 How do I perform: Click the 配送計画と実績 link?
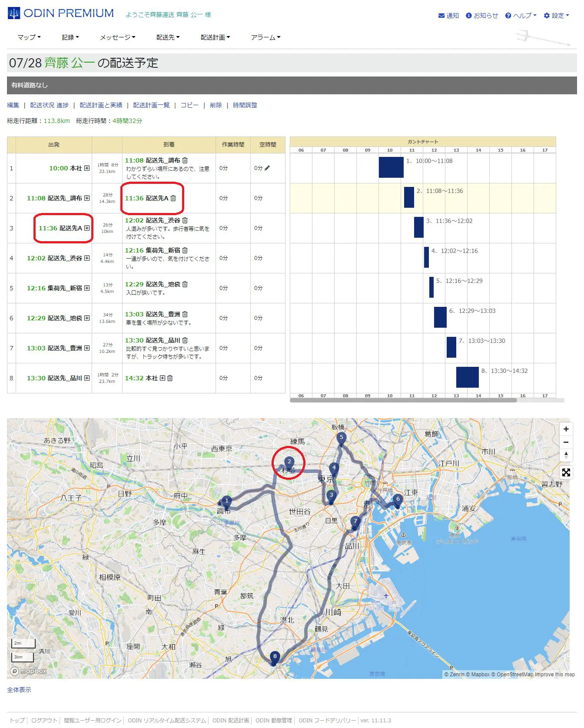point(101,105)
